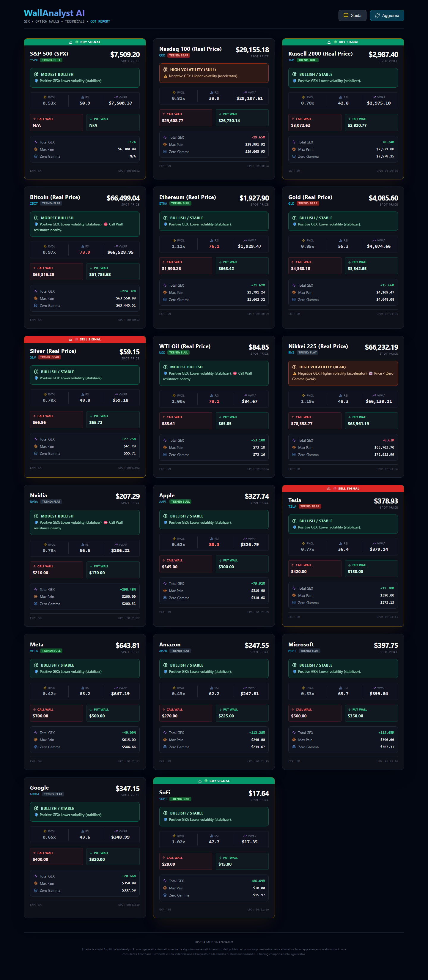Viewport: 428px width, 980px height.
Task: Click the TREND: BEAR badge on Nasdaq 100
Action: pos(179,56)
